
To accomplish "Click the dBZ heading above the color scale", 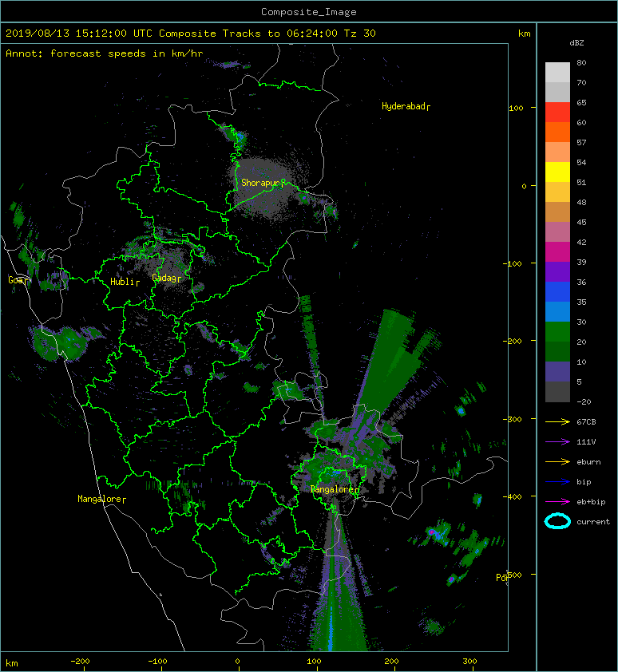I will (x=576, y=43).
